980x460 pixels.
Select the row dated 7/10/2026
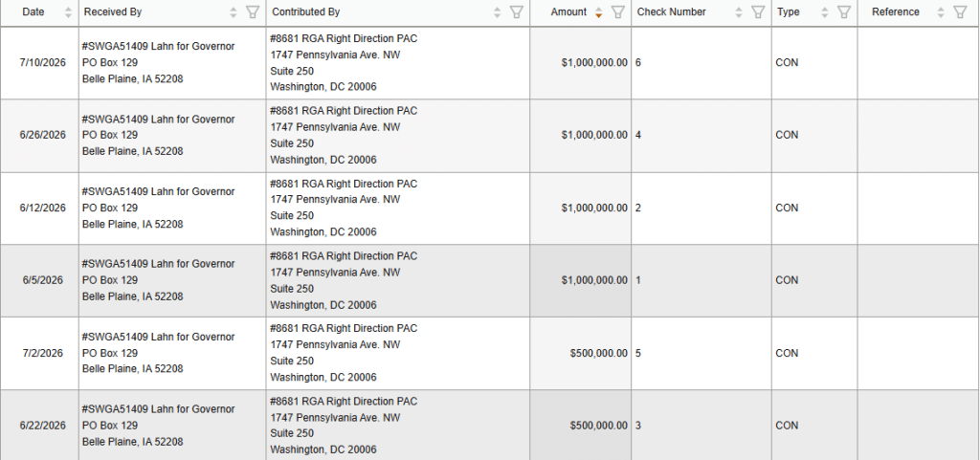click(x=490, y=62)
